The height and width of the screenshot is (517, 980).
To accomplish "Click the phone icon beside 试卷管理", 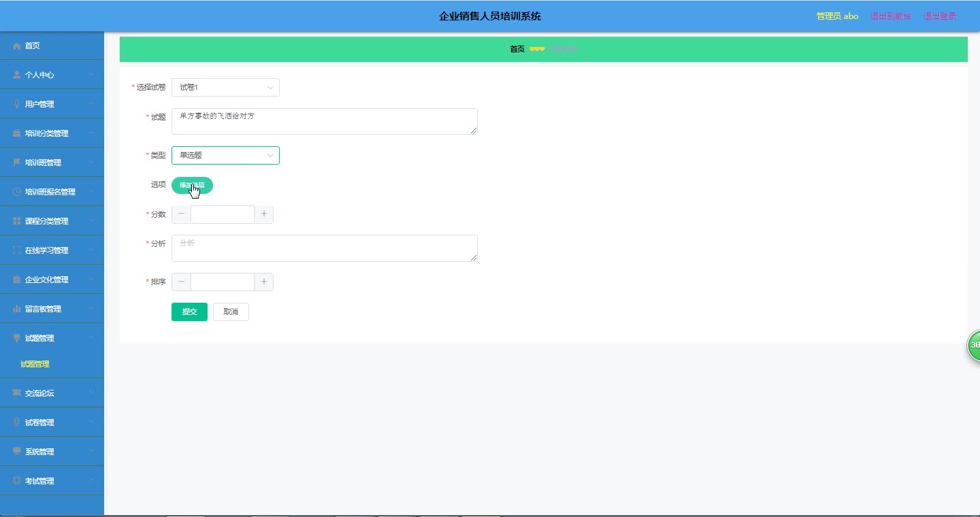I will (17, 422).
